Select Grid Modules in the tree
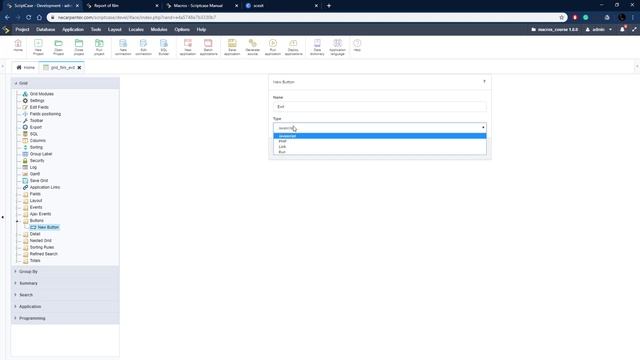 (x=42, y=94)
